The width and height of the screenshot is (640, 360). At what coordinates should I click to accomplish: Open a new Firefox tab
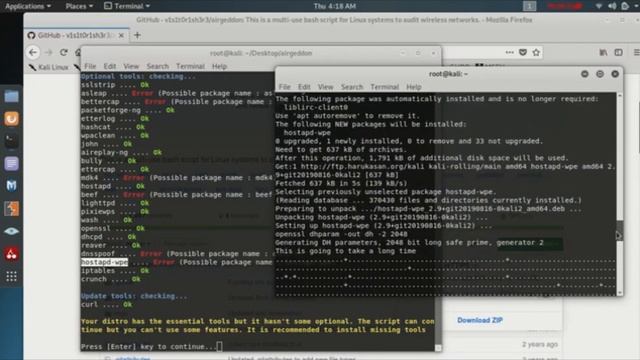tap(137, 36)
